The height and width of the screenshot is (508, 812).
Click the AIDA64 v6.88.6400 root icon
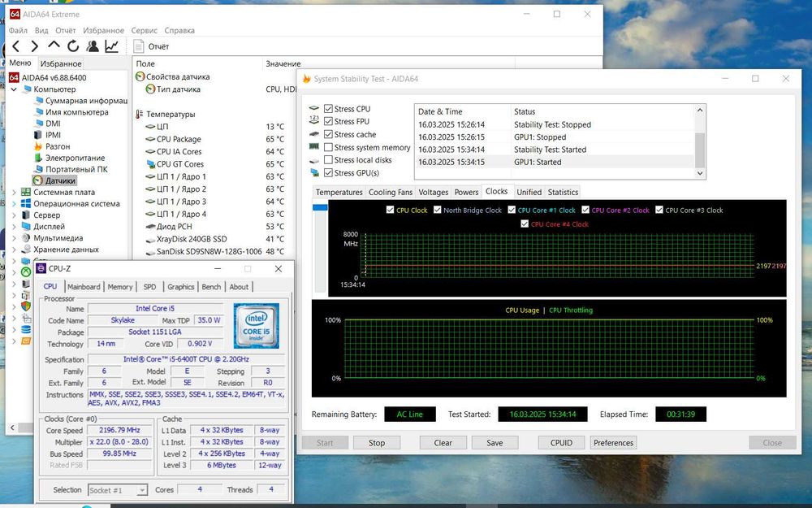click(x=14, y=78)
